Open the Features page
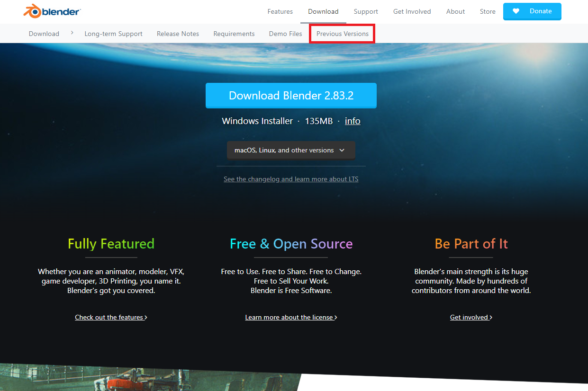The height and width of the screenshot is (391, 588). pyautogui.click(x=280, y=11)
